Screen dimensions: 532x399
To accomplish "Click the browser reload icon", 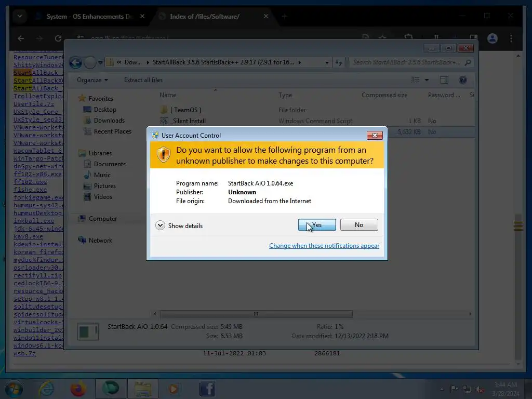I will pyautogui.click(x=58, y=38).
